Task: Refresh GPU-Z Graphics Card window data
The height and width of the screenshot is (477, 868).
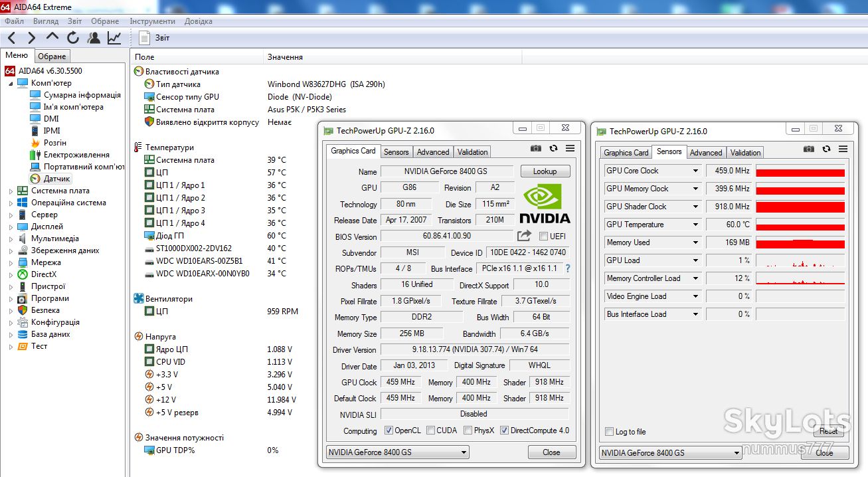Action: pos(553,149)
